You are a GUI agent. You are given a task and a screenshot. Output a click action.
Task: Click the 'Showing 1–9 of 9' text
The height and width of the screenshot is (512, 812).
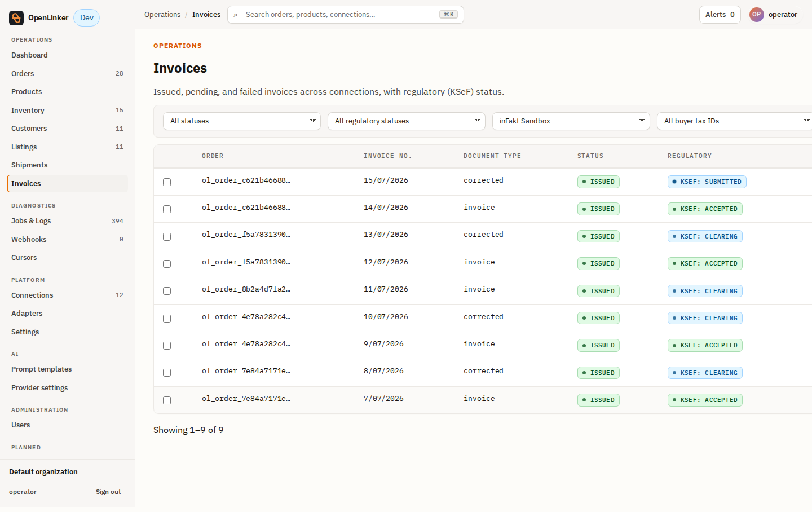coord(188,430)
